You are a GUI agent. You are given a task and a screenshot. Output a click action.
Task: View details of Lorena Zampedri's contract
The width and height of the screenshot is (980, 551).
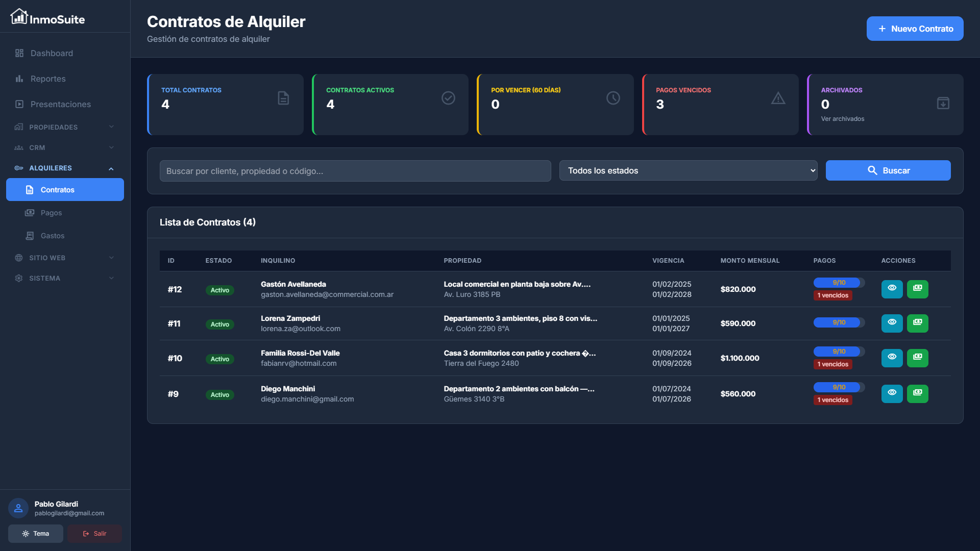pyautogui.click(x=892, y=323)
